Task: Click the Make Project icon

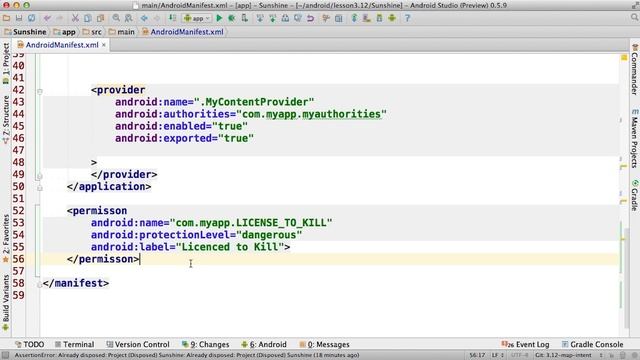Action: (173, 18)
